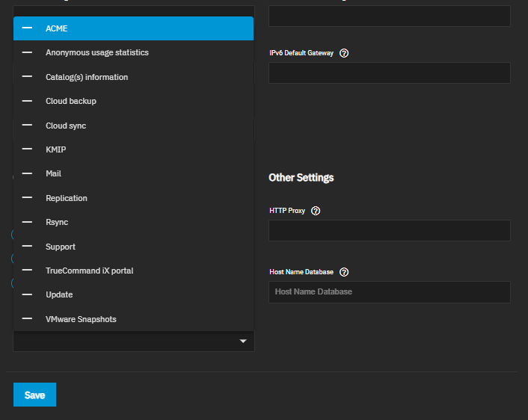The width and height of the screenshot is (528, 420).
Task: Collapse the dropdown using its arrow
Action: coord(242,342)
